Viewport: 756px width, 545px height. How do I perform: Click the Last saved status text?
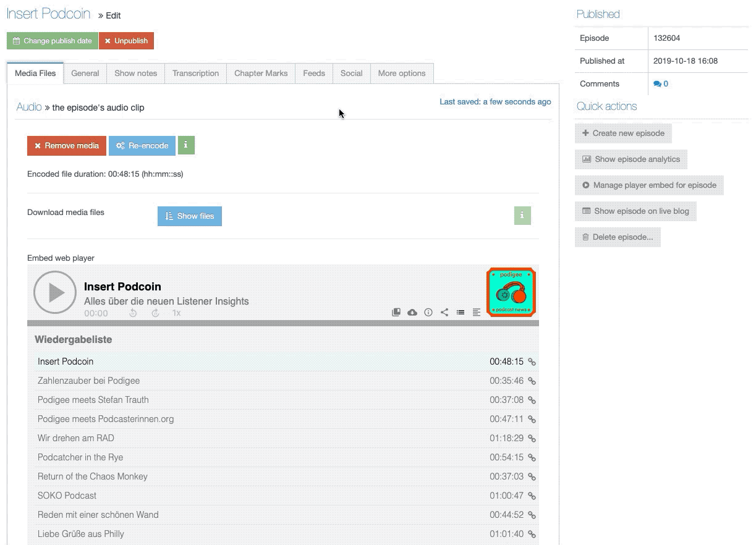click(x=495, y=102)
